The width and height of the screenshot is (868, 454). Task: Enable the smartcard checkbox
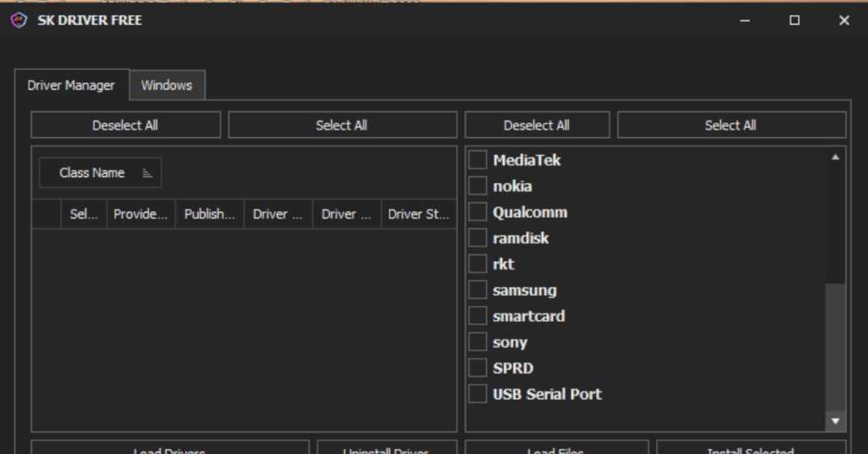[x=478, y=316]
